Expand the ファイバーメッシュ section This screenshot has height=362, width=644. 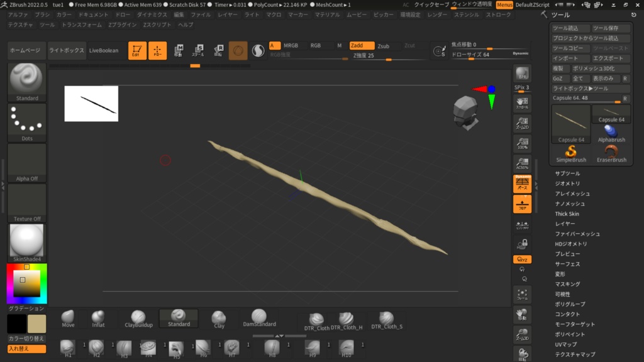point(577,234)
